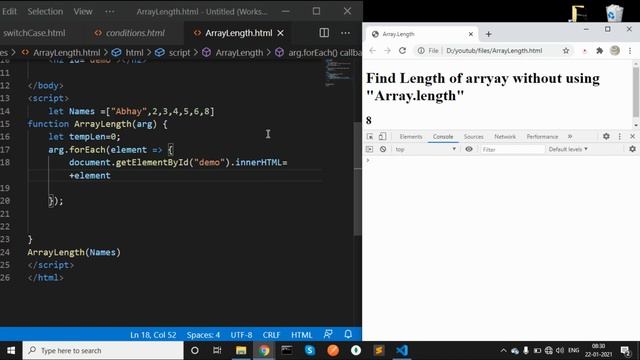Open the overflow menu in VS Code title bar
Image resolution: width=640 pixels, height=360 pixels.
[x=110, y=11]
